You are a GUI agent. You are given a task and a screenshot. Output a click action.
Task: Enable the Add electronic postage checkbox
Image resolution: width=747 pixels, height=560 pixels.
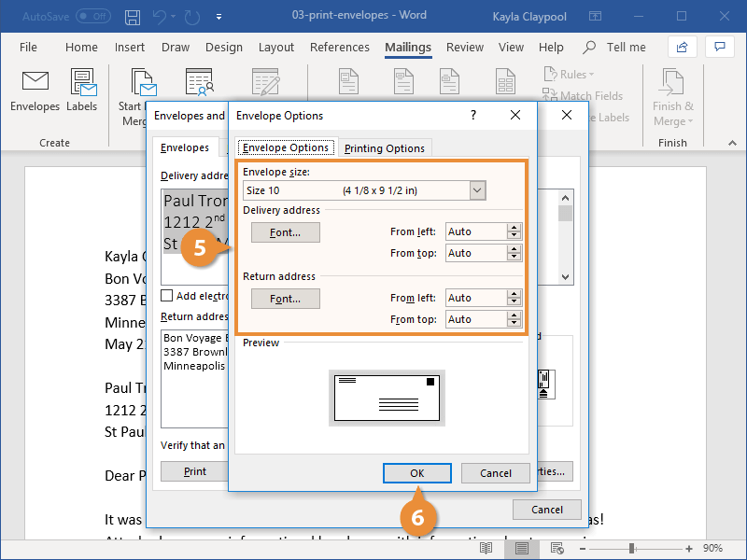click(166, 296)
